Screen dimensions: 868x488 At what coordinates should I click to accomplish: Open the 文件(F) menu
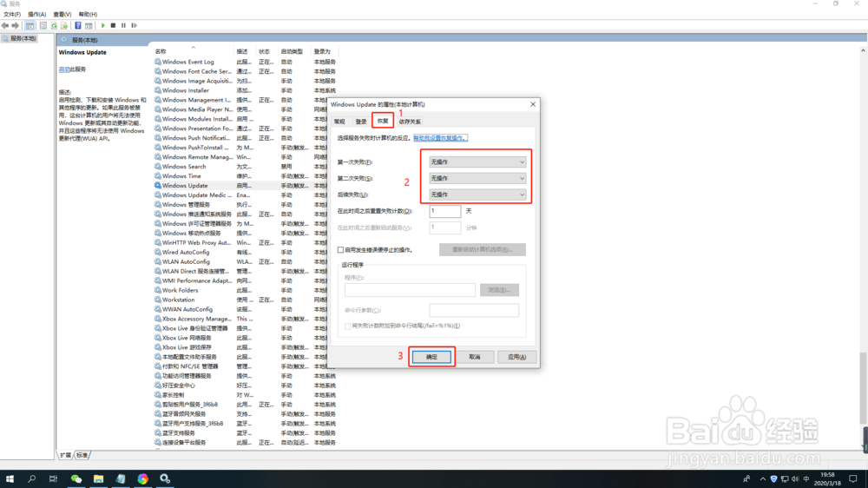pos(12,15)
